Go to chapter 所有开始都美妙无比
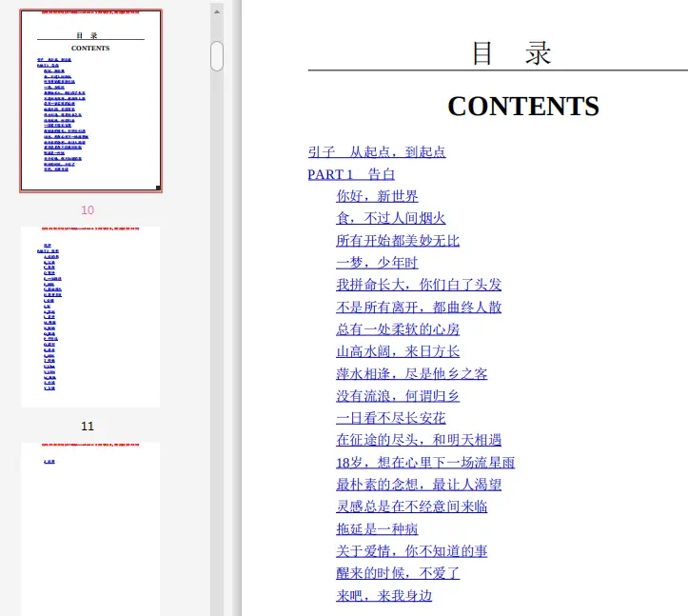The width and height of the screenshot is (688, 616). tap(398, 241)
